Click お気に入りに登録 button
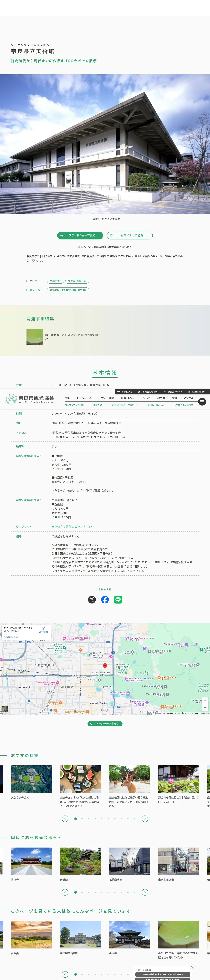Viewport: 210px width, 980px height. (x=130, y=236)
